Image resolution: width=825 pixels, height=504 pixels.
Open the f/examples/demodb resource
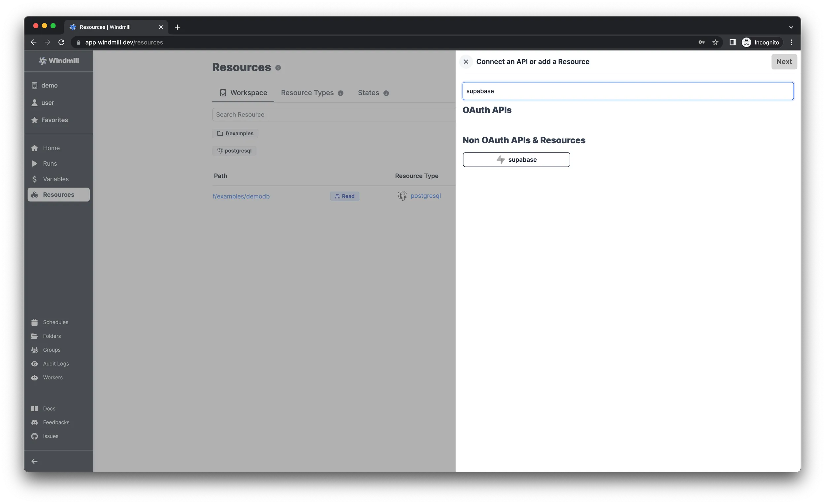tap(241, 196)
